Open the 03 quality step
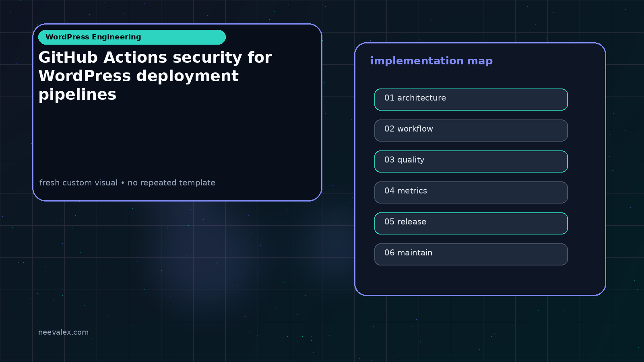Viewport: 644px width, 362px height. pos(471,161)
